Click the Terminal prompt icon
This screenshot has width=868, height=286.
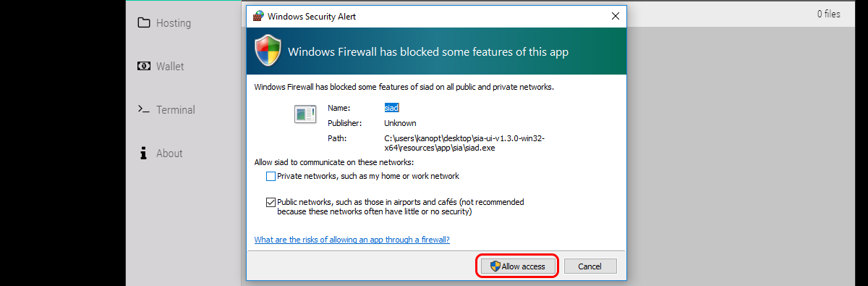pyautogui.click(x=144, y=109)
